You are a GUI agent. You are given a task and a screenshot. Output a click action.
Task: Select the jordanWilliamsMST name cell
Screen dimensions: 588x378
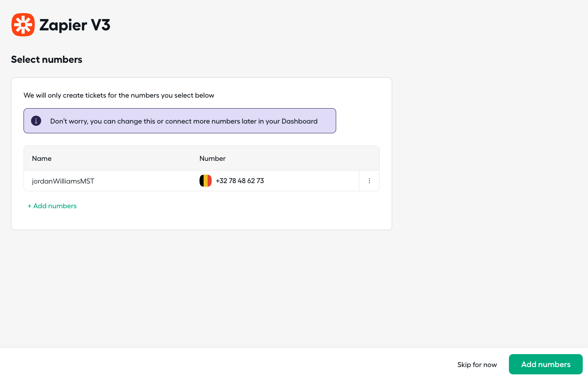(63, 181)
